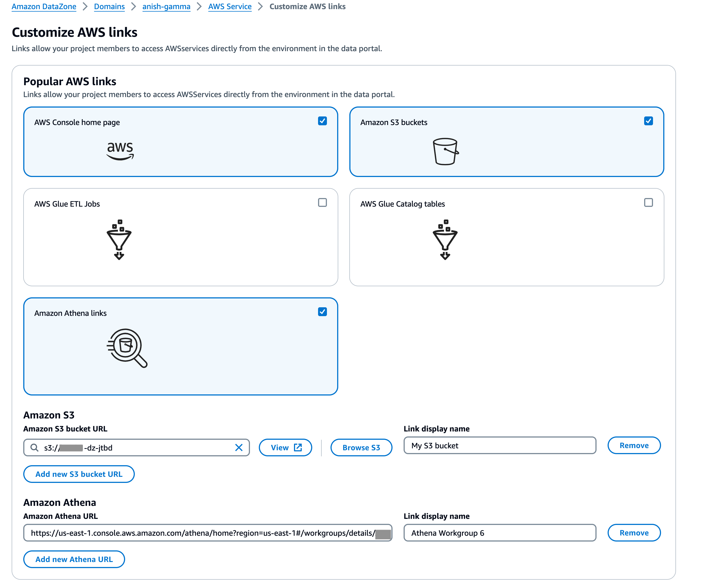Click search icon in S3 URL field

pyautogui.click(x=34, y=448)
